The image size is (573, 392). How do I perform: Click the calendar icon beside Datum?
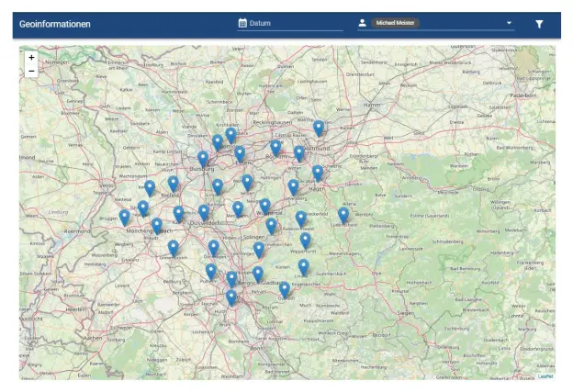242,23
